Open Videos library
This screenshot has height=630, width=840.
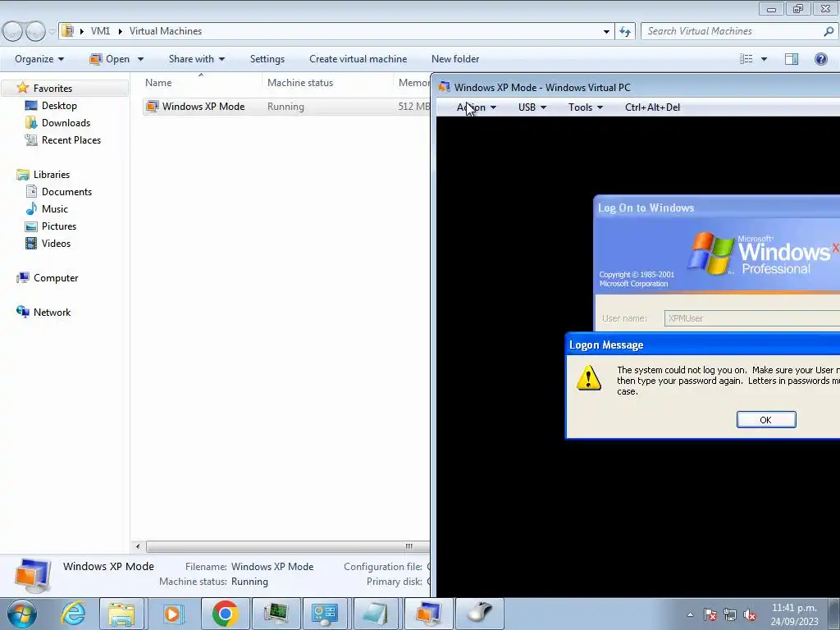[56, 243]
